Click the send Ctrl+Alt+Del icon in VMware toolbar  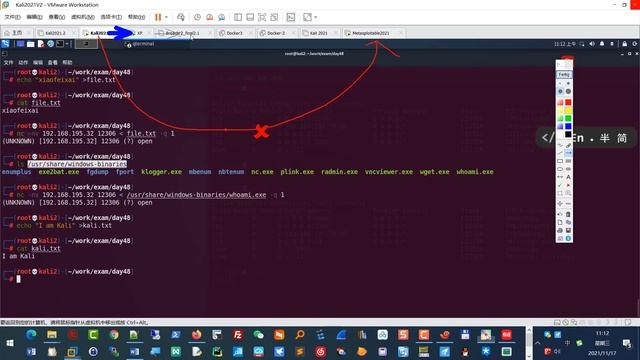point(181,17)
